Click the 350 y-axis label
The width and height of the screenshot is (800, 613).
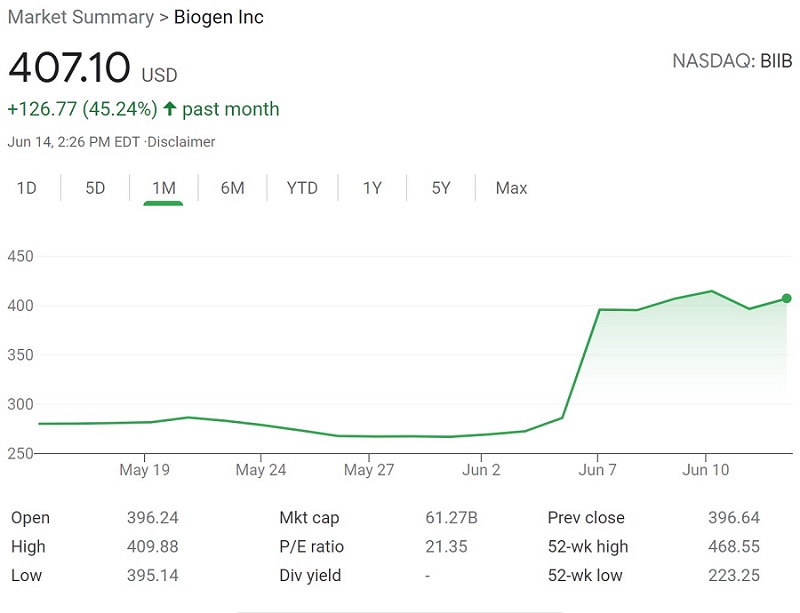click(20, 355)
